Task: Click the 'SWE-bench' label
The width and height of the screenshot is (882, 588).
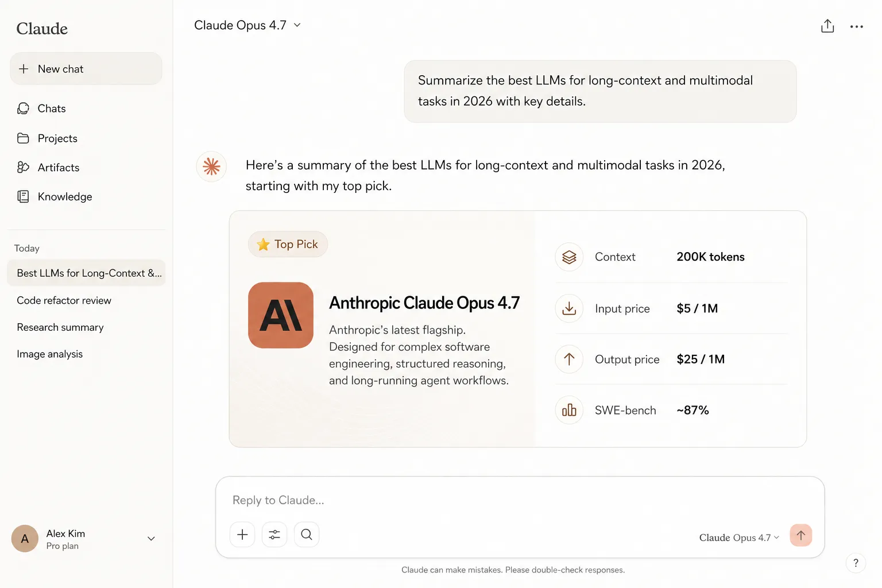Action: (x=625, y=410)
